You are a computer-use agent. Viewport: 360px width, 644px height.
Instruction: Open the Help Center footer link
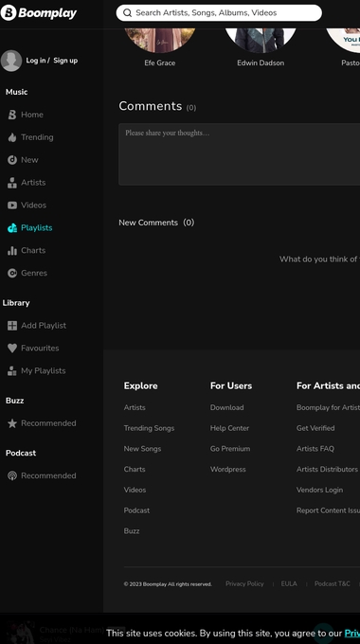coord(229,428)
